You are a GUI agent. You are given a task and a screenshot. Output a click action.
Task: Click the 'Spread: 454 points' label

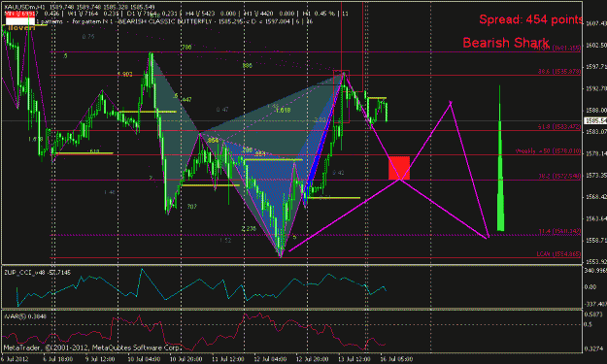[x=530, y=19]
